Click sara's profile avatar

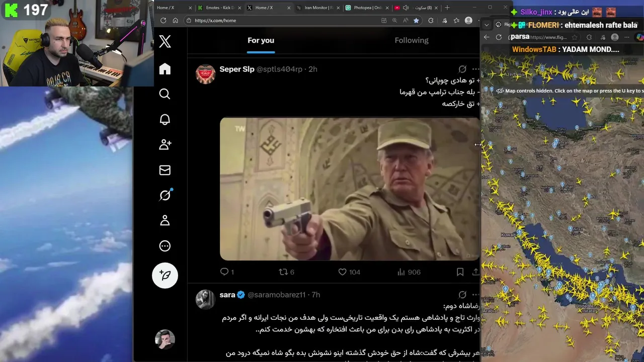tap(205, 300)
